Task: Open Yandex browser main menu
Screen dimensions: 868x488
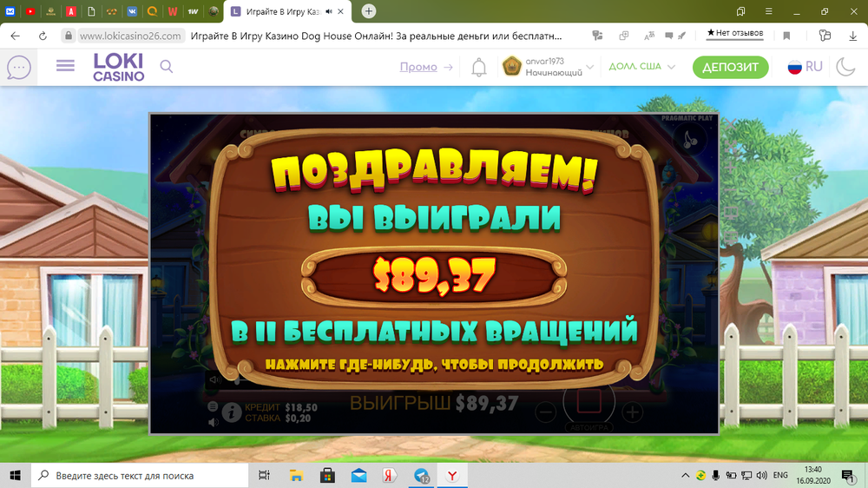Action: 768,11
